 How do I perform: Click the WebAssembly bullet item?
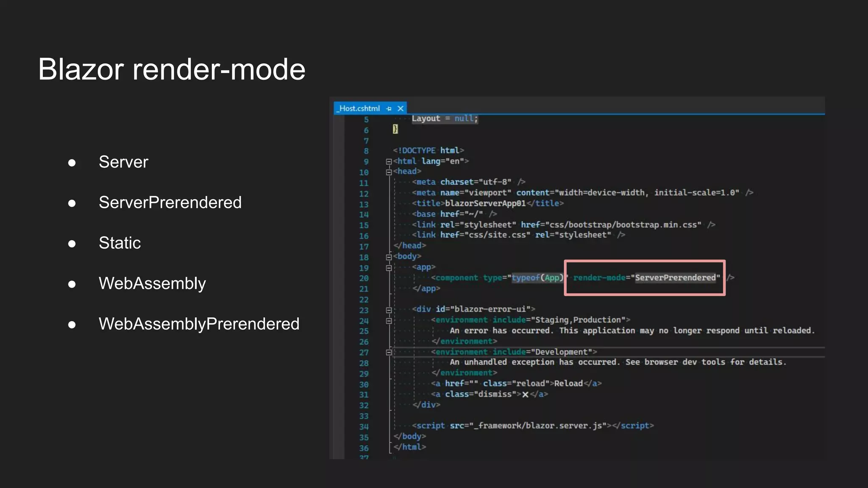click(152, 283)
